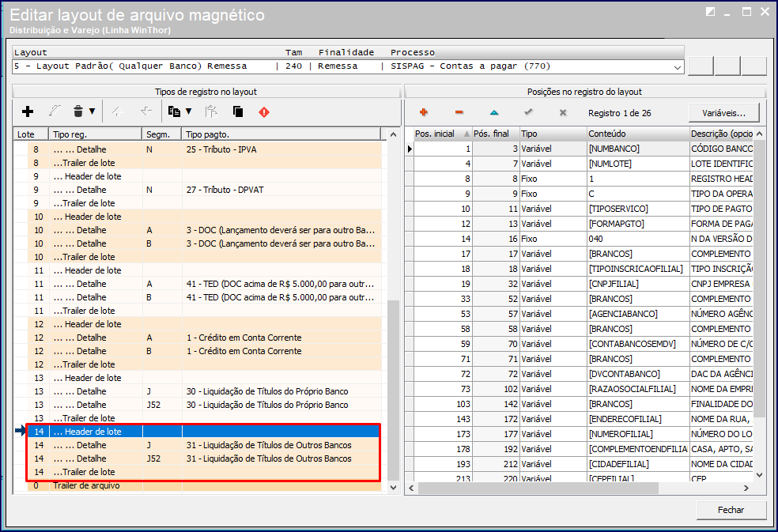
Task: Select lote 14 Trailer de lote row
Action: pyautogui.click(x=205, y=472)
